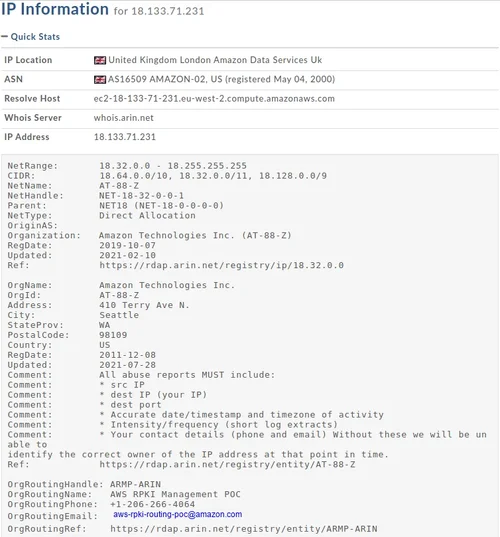Screen dimensions: 500x537
Task: Click NetType value Direct Allocation
Action: coord(147,215)
